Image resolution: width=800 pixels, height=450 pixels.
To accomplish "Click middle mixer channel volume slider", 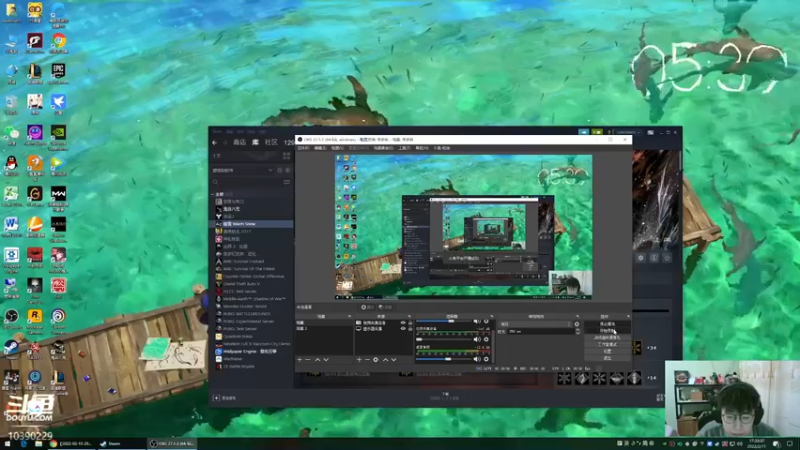I will (444, 339).
